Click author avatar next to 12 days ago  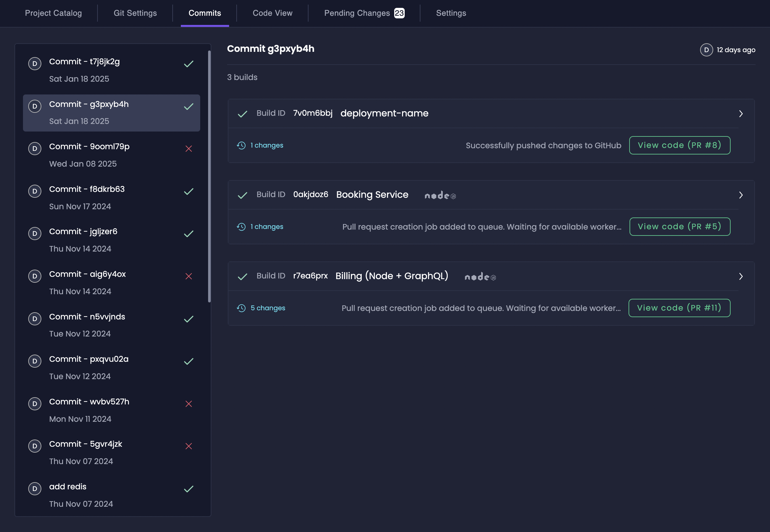click(706, 50)
